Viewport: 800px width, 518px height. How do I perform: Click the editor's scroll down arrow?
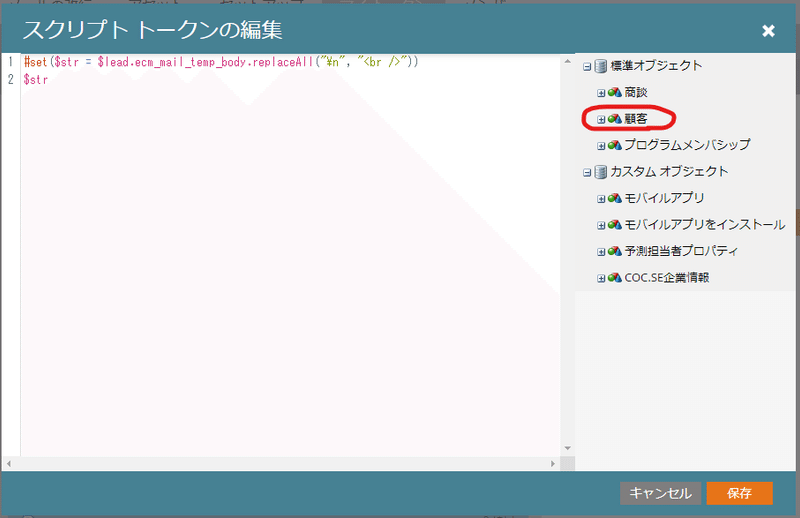click(x=567, y=448)
